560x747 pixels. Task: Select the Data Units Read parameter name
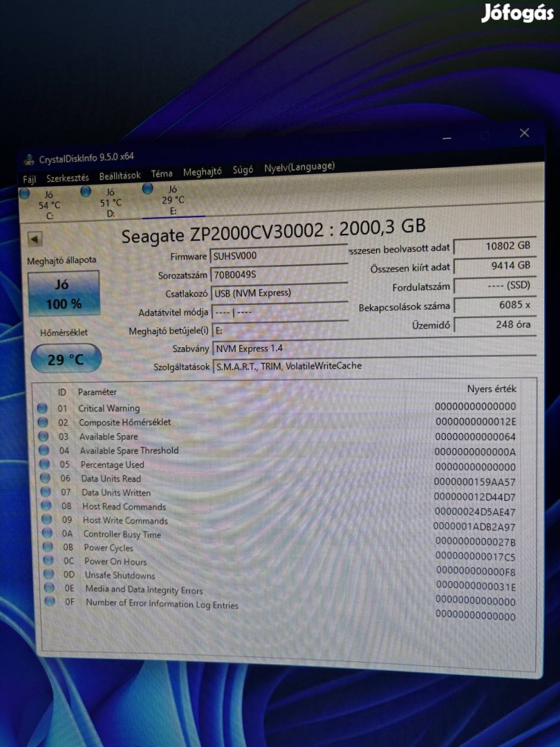(111, 479)
